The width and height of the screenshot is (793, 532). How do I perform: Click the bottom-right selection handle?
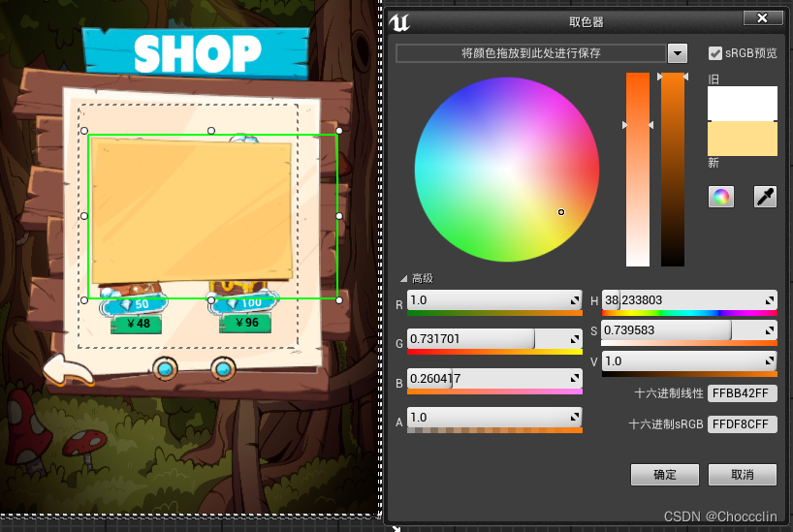pyautogui.click(x=339, y=300)
